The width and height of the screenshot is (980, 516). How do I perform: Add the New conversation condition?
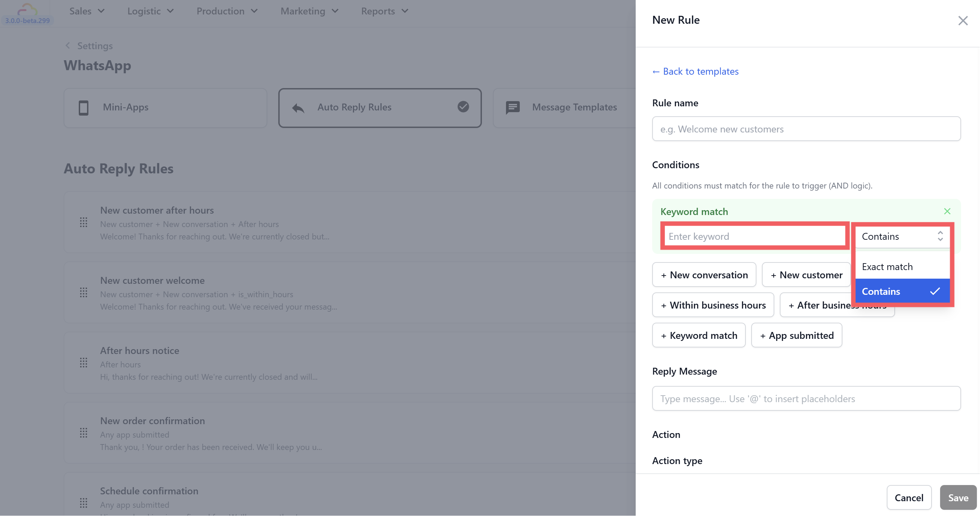[x=704, y=275]
